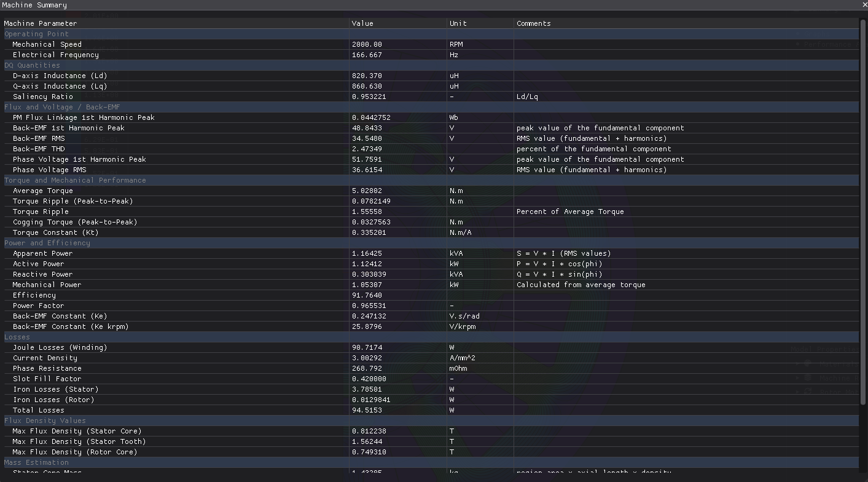Click the 91.7640 efficiency value
Viewport: 868px width, 482px height.
[367, 295]
